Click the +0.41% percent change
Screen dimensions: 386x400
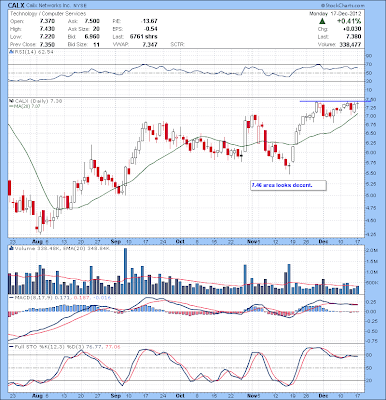pyautogui.click(x=349, y=21)
